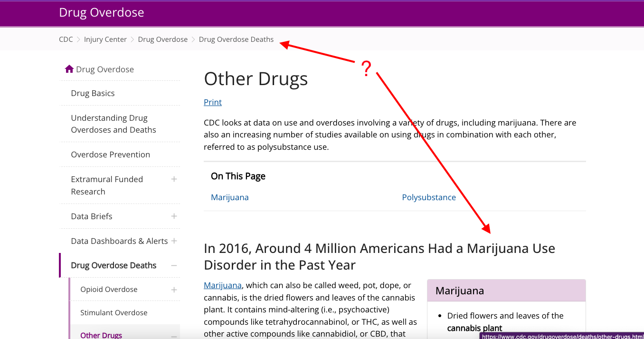This screenshot has width=644, height=339.
Task: Go to Injury Center breadcrumb
Action: (105, 39)
